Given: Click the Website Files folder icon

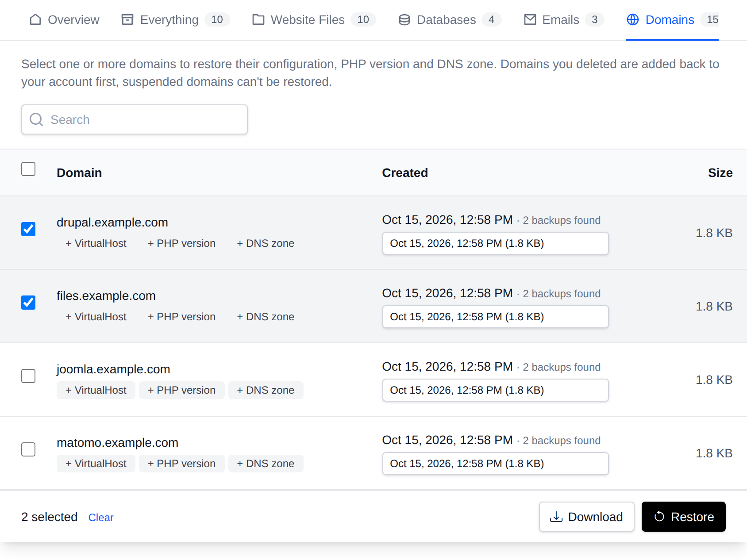Looking at the screenshot, I should point(258,19).
